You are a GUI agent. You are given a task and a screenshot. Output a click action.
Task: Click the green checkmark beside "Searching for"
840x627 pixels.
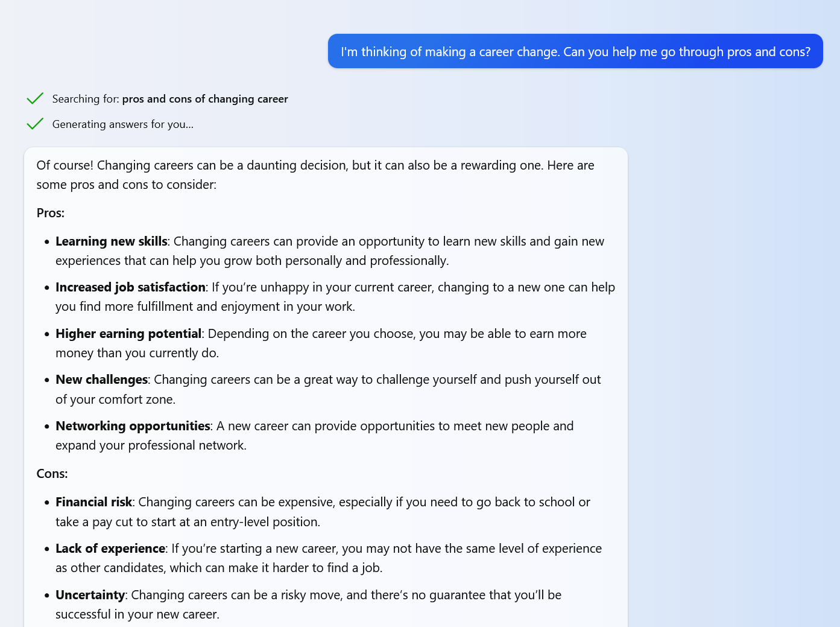pyautogui.click(x=35, y=98)
